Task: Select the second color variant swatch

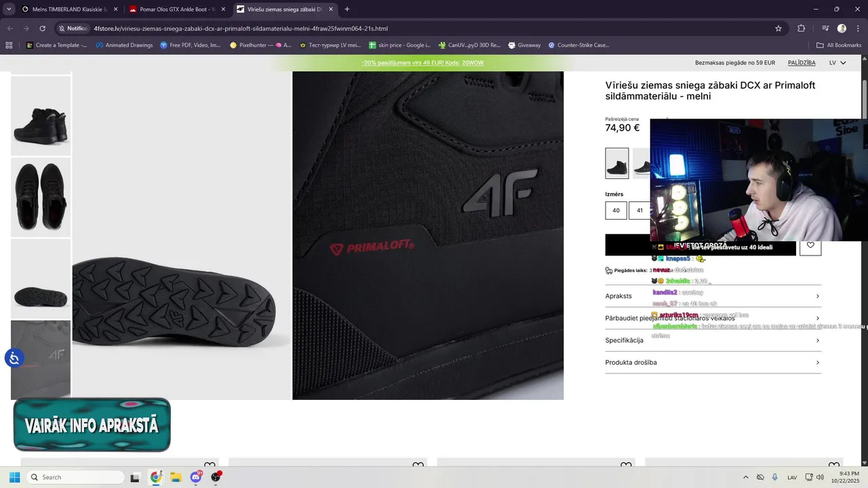Action: click(642, 163)
